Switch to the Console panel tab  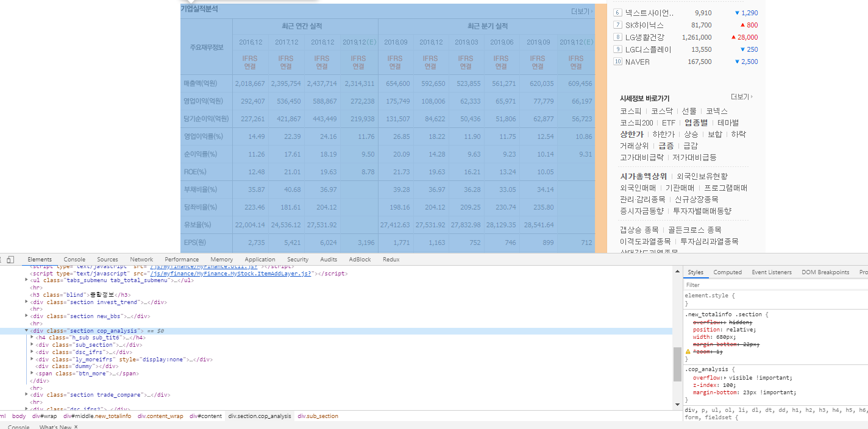coord(74,260)
